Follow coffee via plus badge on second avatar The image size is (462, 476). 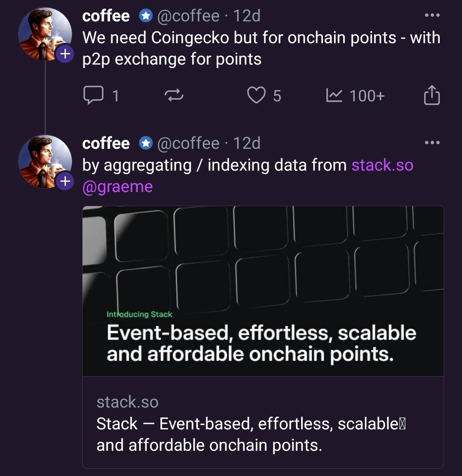(x=65, y=181)
